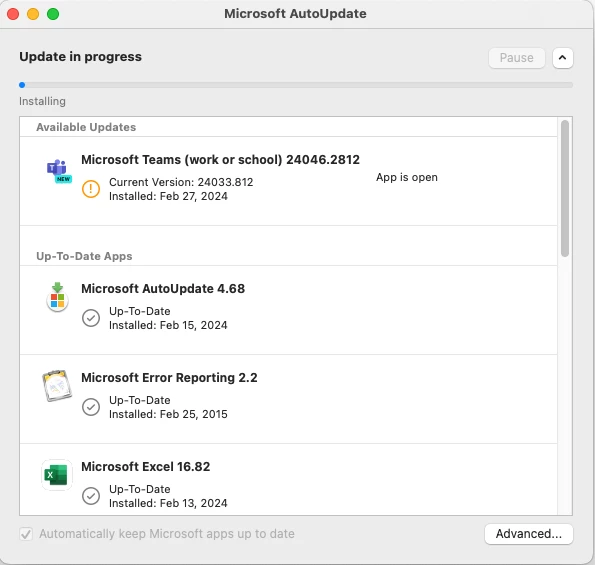Screen dimensions: 595x565
Task: Click the 'Update in progress' heading
Action: coord(80,57)
